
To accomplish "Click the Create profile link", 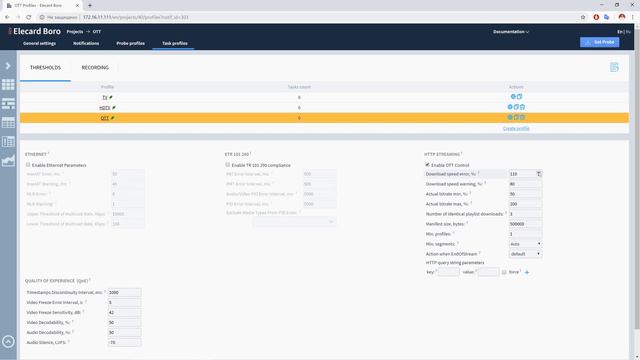I will (x=516, y=128).
